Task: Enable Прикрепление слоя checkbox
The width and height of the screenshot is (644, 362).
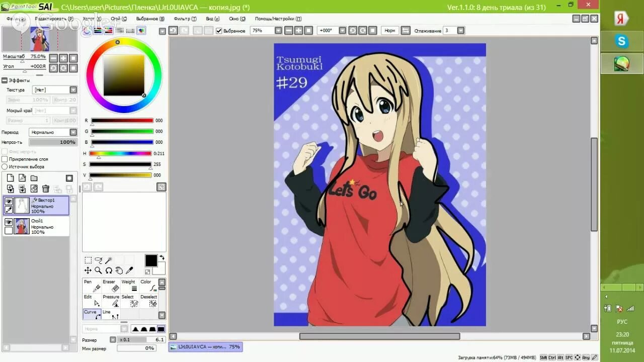Action: (x=5, y=159)
